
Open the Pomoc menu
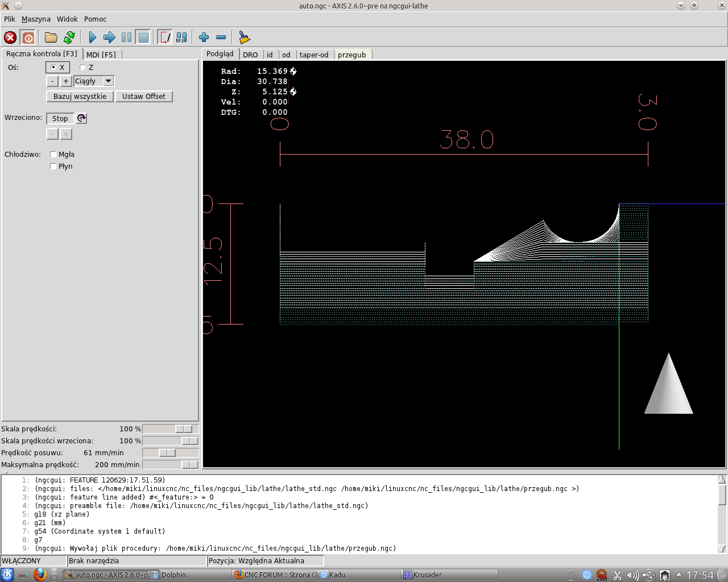(95, 19)
